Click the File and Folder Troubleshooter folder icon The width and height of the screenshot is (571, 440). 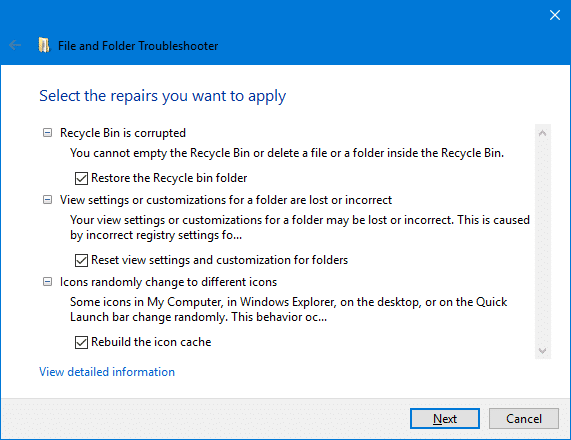tap(44, 46)
